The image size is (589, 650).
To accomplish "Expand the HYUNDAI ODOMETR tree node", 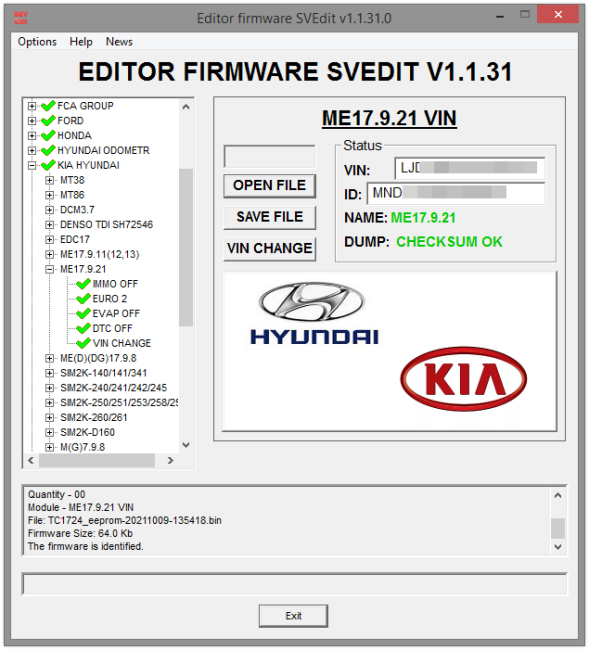I will click(x=32, y=150).
